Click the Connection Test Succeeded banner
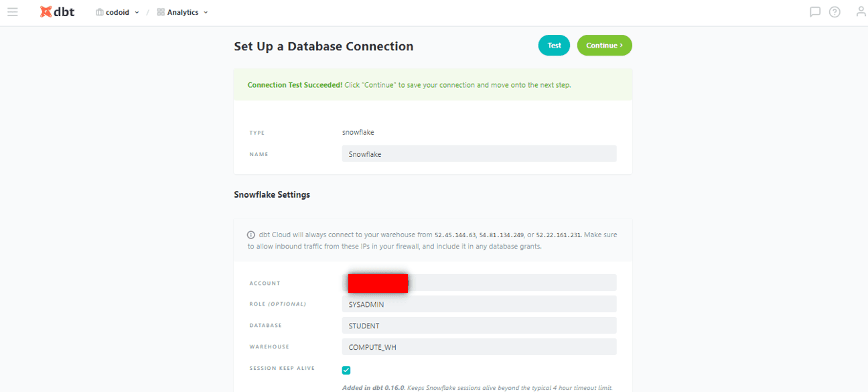The width and height of the screenshot is (868, 392). (433, 85)
